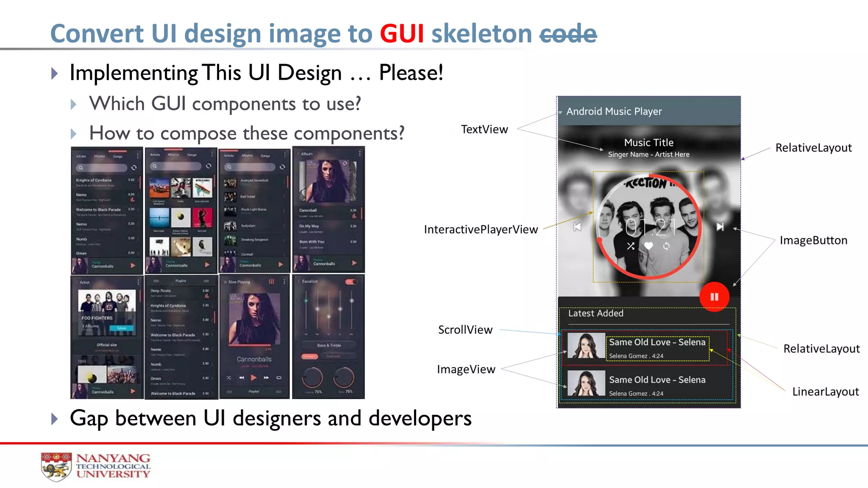The height and width of the screenshot is (488, 868).
Task: Select the On My Way track in the Album mockup
Action: point(328,228)
